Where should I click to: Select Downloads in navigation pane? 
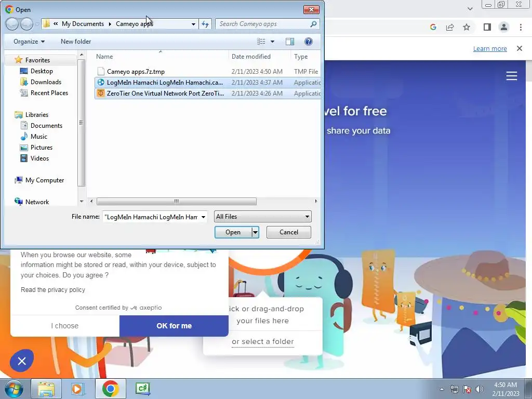(x=46, y=82)
